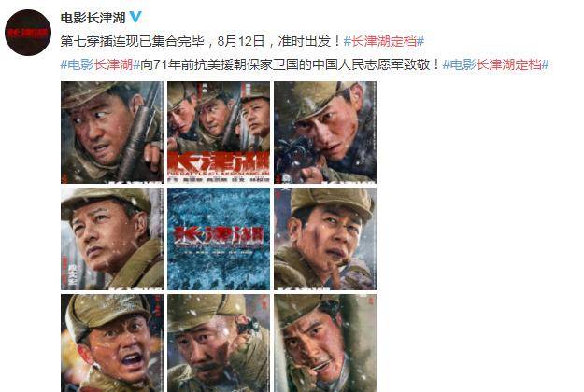Screen dimensions: 584x392
Task: View top-middle poster with three soldiers
Action: 219,133
